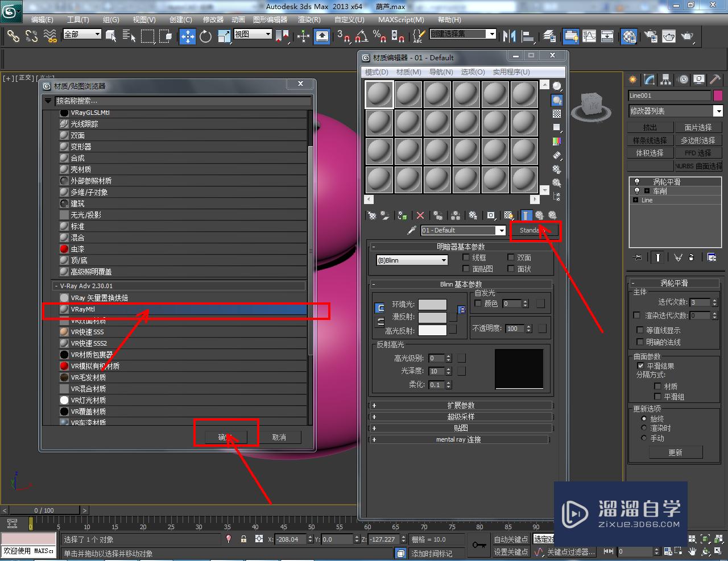This screenshot has width=728, height=561.
Task: Click 取消 cancel button in browser
Action: click(279, 437)
